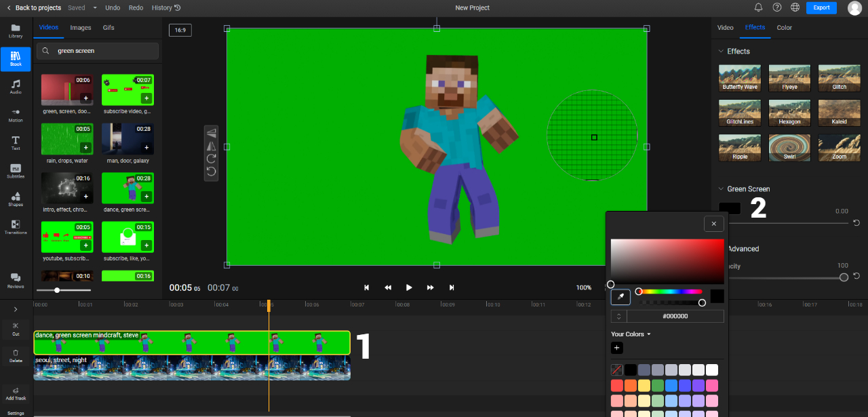Apply the Swirl effect thumbnail
868x417 pixels.
coord(789,147)
